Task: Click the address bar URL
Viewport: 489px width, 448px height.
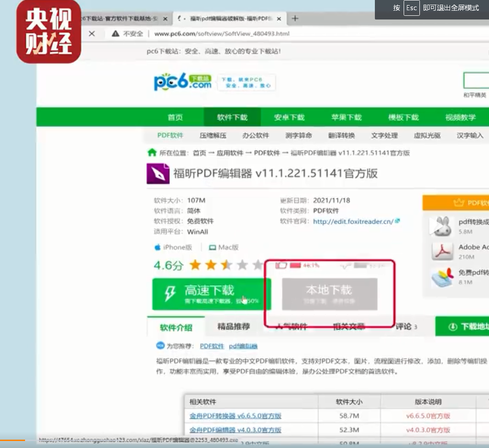Action: pos(222,33)
